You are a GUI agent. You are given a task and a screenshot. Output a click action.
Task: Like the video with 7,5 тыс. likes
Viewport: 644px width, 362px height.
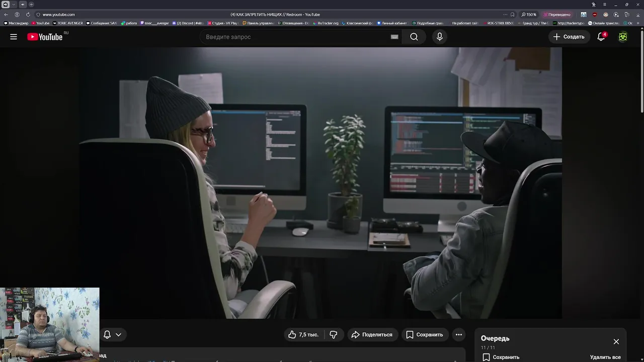tap(303, 334)
